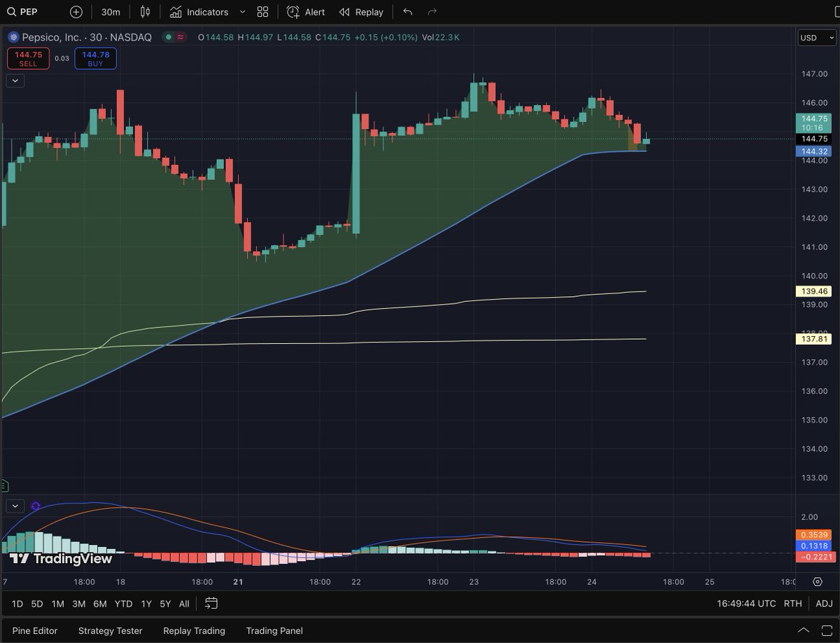Screen dimensions: 840x643
Task: Redo the last chart action
Action: click(x=432, y=12)
